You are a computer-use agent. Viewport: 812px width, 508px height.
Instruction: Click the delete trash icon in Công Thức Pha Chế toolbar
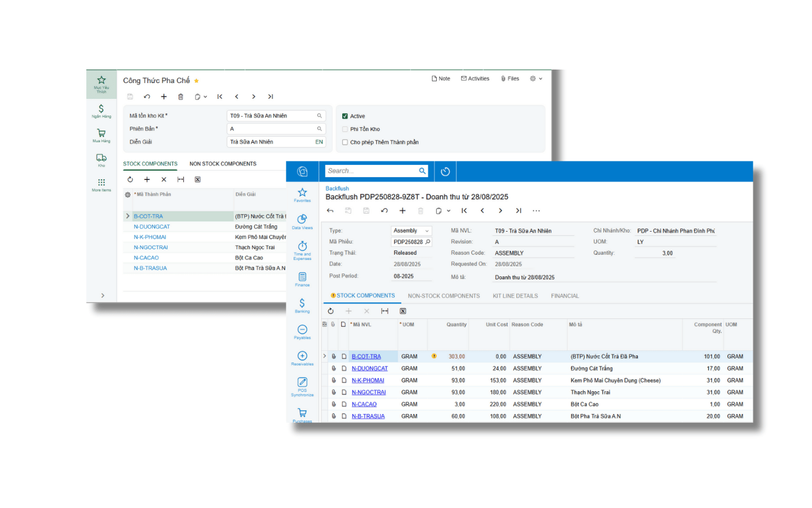point(180,97)
